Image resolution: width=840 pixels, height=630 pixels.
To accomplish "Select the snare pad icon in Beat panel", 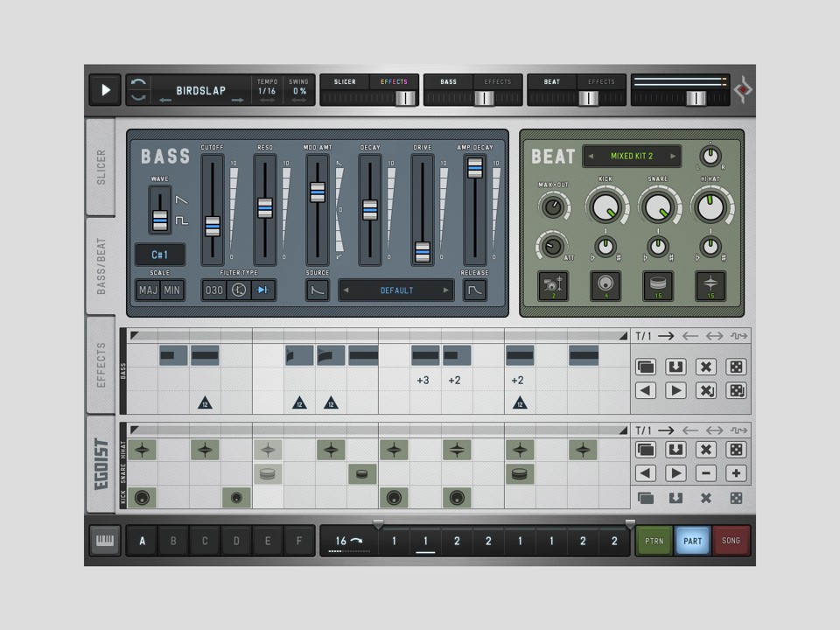I will [658, 285].
